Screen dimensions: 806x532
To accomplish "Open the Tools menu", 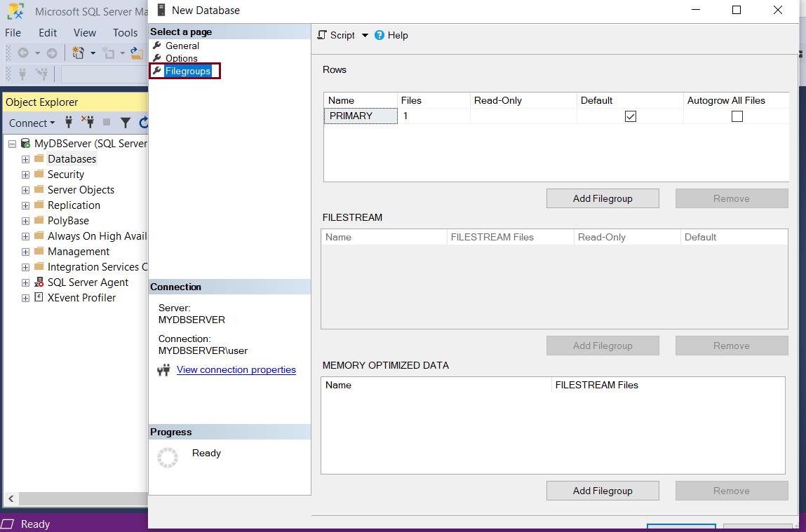I will [x=125, y=32].
